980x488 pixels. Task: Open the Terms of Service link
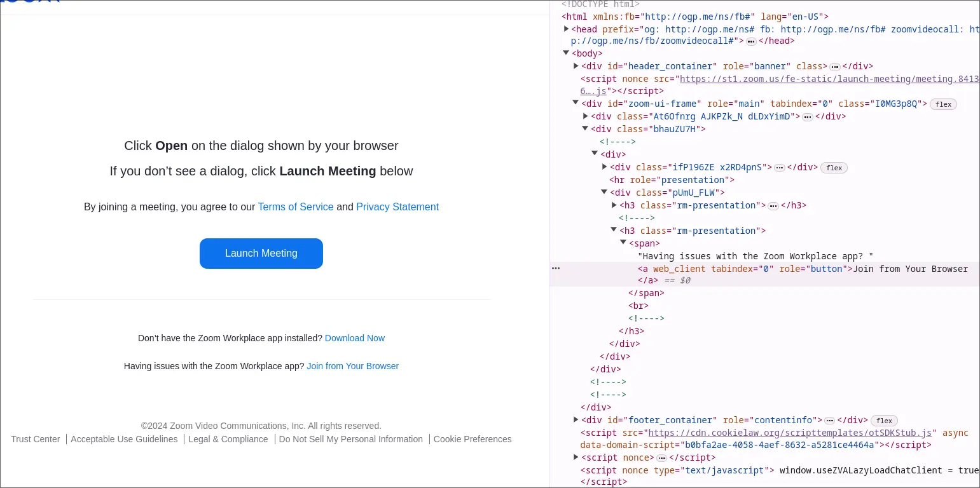(295, 207)
